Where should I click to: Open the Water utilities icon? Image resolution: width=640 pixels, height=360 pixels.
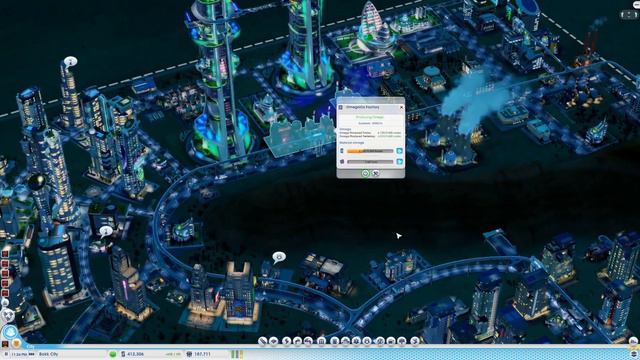coord(297,342)
